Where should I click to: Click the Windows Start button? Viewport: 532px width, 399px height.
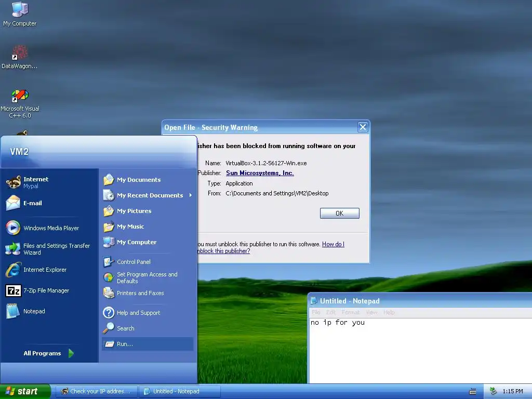(25, 391)
